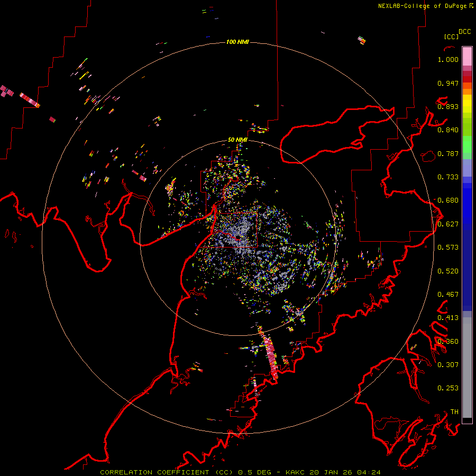The width and height of the screenshot is (476, 476).
Task: Click the 1.000 value on the color scale
Action: click(x=448, y=59)
